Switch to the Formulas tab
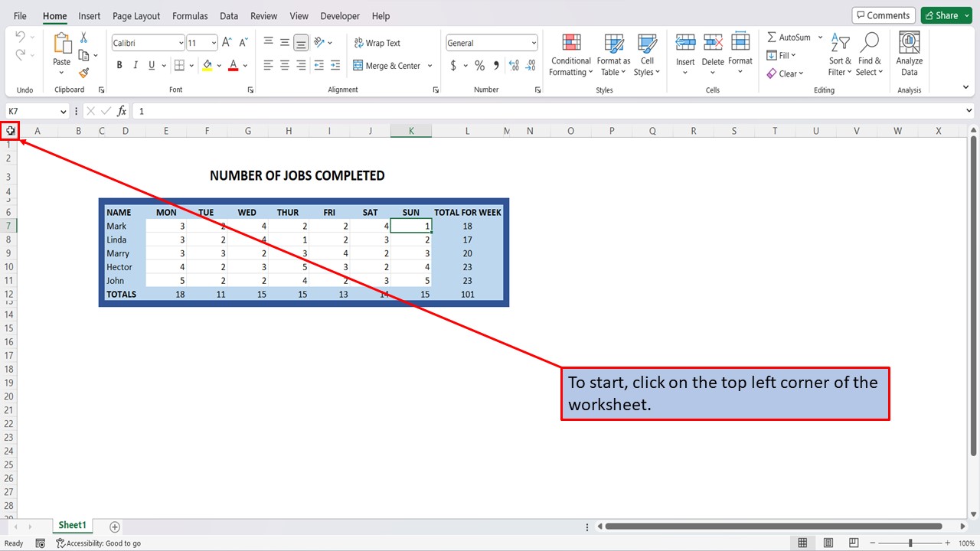The image size is (980, 551). pyautogui.click(x=190, y=16)
